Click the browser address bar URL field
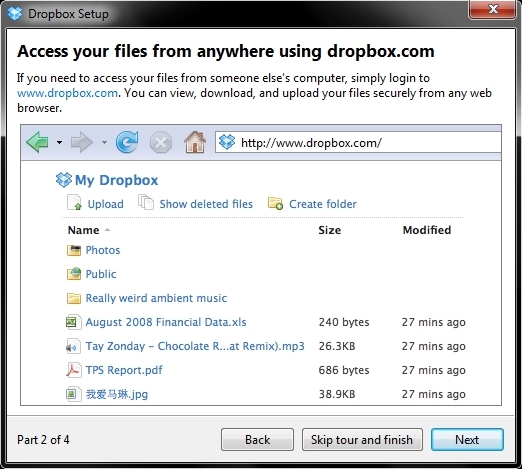 pyautogui.click(x=358, y=143)
